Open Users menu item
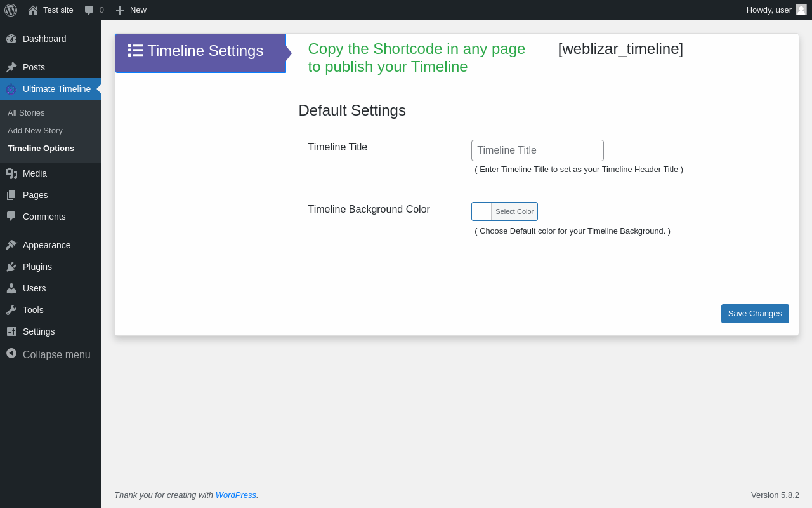Image resolution: width=812 pixels, height=508 pixels. pos(51,288)
